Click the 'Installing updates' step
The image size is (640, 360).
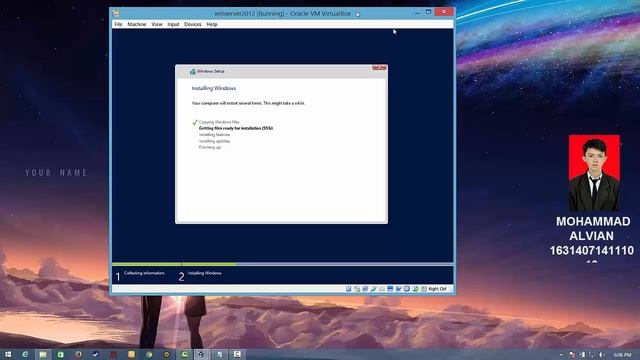coord(215,141)
